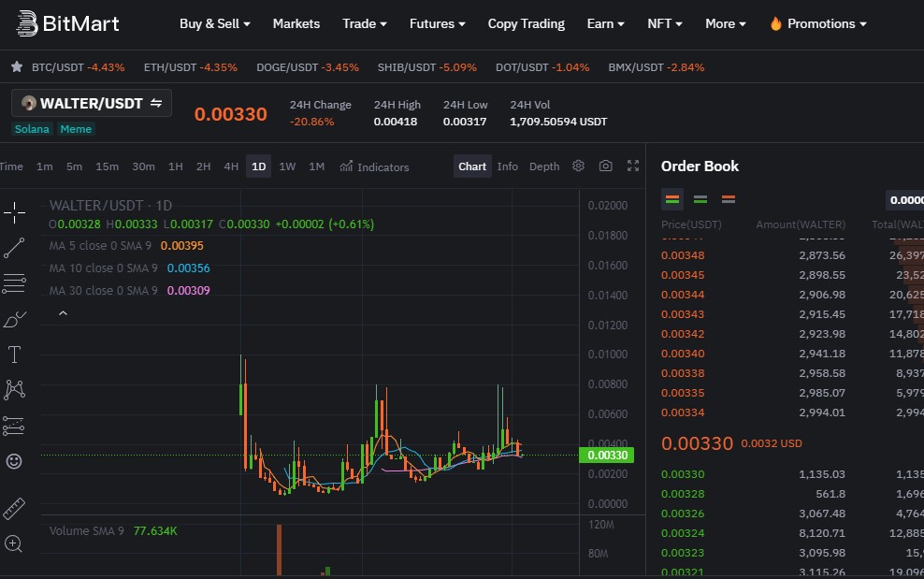This screenshot has height=579, width=924.
Task: Switch to the Chart tab
Action: tap(472, 166)
